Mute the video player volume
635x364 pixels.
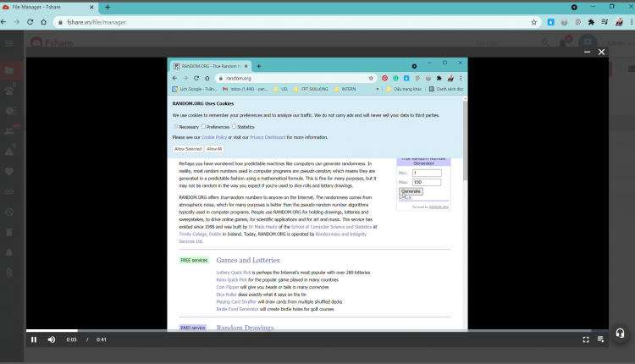tap(52, 339)
